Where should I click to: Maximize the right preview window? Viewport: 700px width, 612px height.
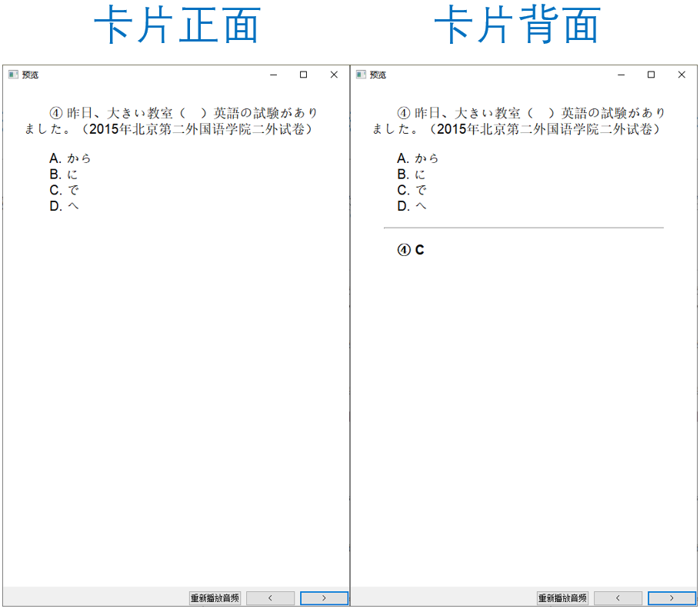point(652,75)
